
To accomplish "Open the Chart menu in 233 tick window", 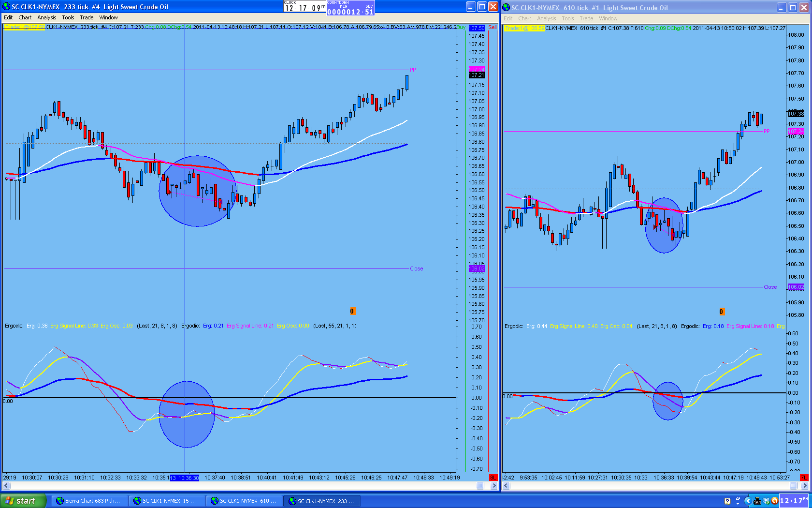I will click(25, 17).
